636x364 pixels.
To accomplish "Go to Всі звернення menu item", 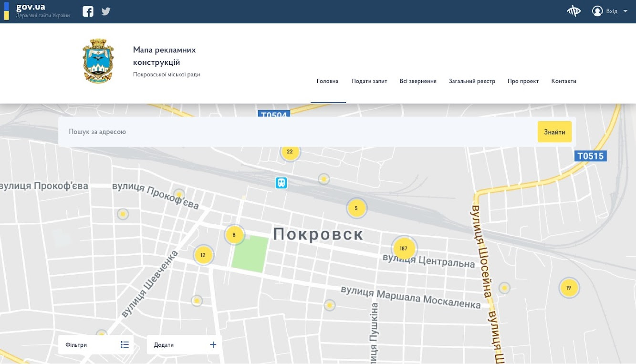I will tap(418, 81).
